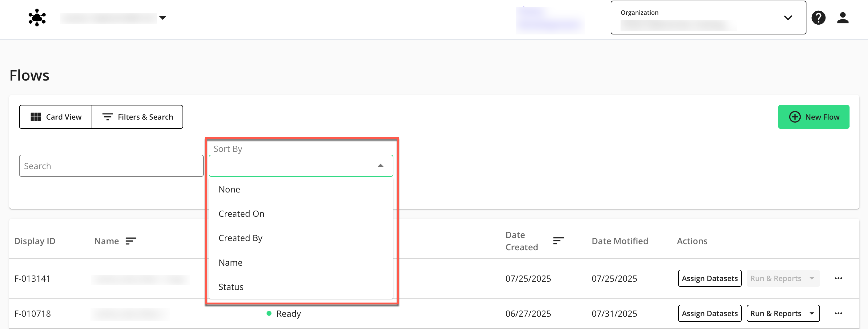Choose Created On sort option

point(241,213)
